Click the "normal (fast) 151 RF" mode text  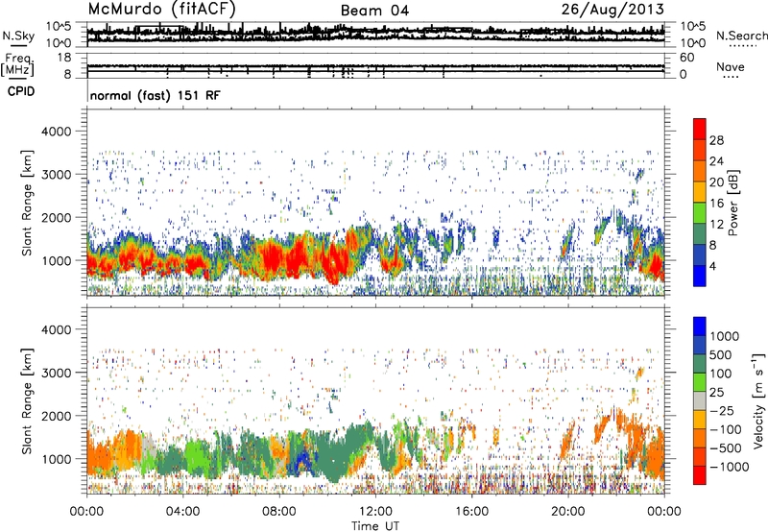[156, 95]
